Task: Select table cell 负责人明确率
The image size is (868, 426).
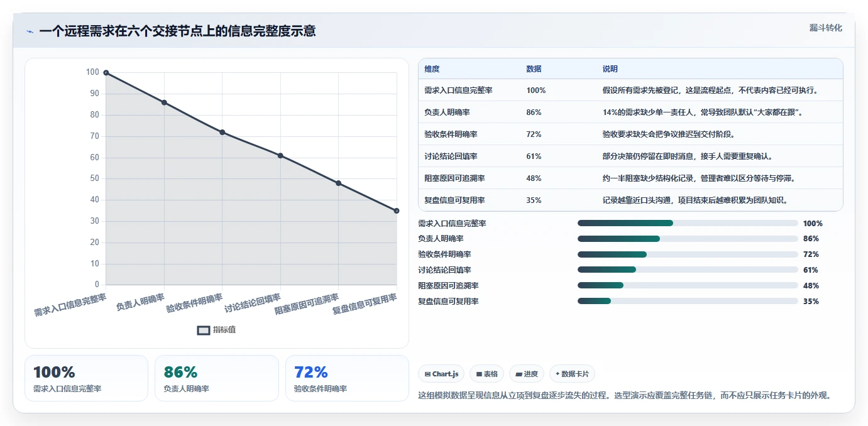Action: pyautogui.click(x=447, y=112)
